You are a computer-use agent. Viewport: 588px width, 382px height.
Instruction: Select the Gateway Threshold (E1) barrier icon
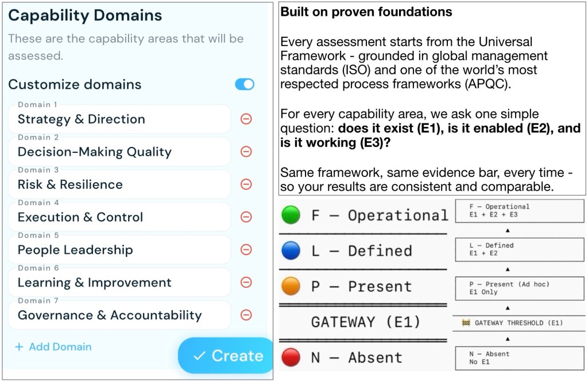pyautogui.click(x=466, y=323)
